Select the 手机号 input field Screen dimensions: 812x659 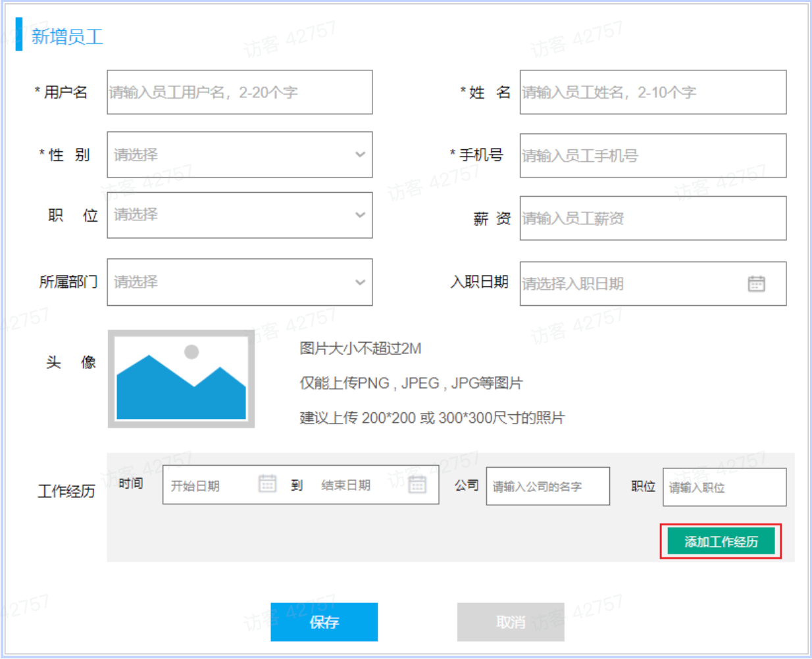(652, 155)
